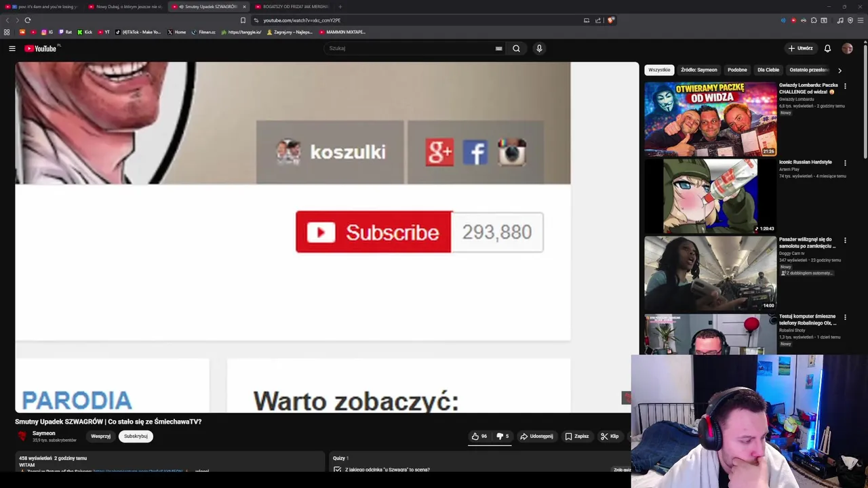Open the airplane passenger video thumbnail
This screenshot has width=868, height=488.
[x=710, y=272]
